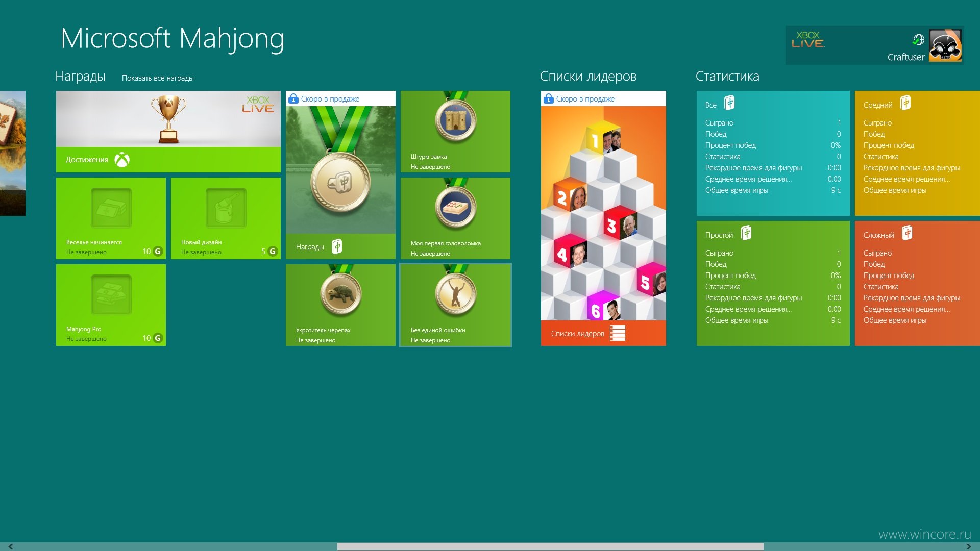
Task: Open the Mahjong Pro achievement tile
Action: (111, 305)
